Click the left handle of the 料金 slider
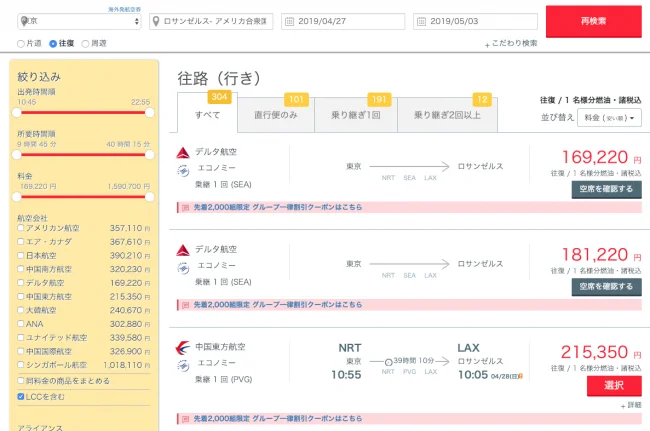 click(17, 197)
